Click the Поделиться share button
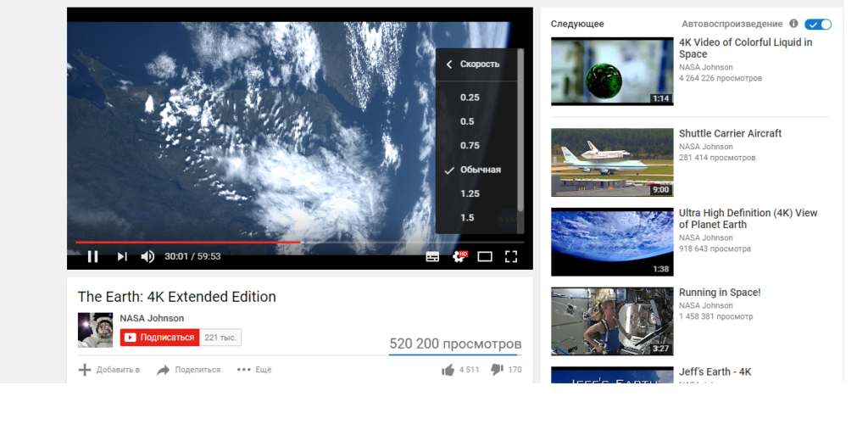Image resolution: width=868 pixels, height=430 pixels. 189,370
